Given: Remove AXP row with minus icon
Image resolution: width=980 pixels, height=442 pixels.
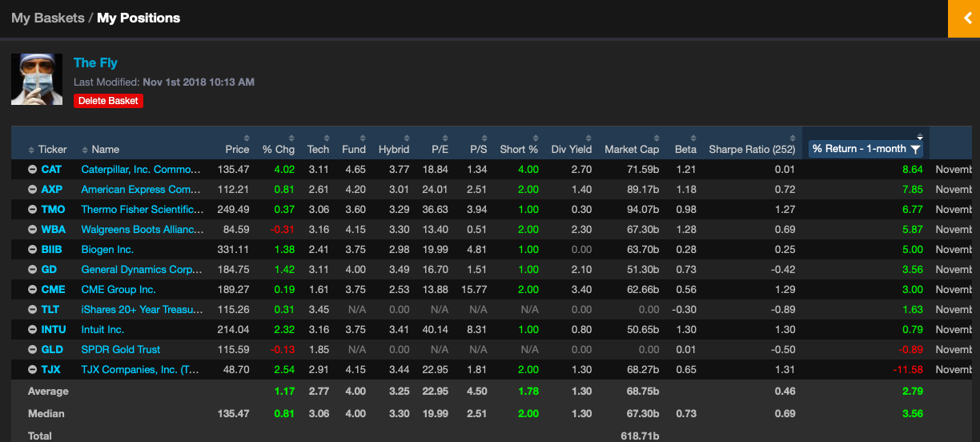Looking at the screenshot, I should [32, 190].
